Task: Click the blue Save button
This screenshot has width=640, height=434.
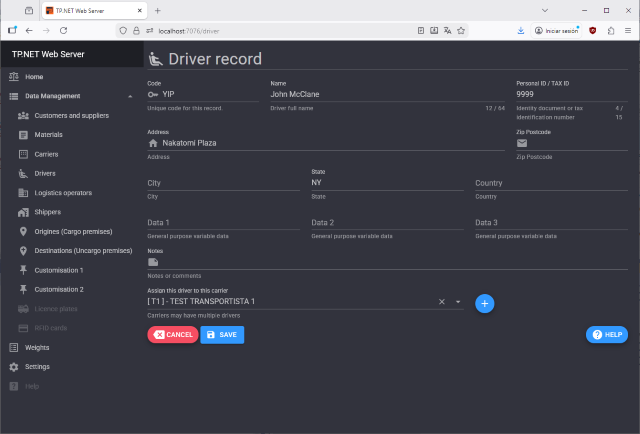Action: coord(222,335)
